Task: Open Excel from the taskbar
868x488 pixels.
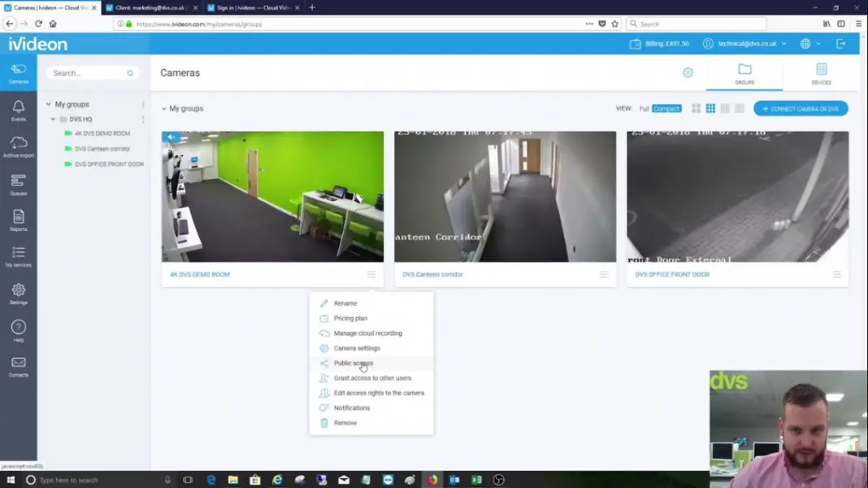Action: 476,480
